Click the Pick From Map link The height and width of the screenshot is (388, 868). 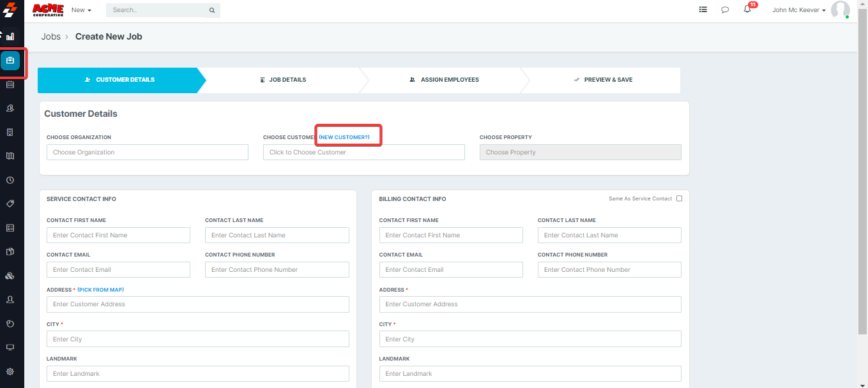(101, 290)
